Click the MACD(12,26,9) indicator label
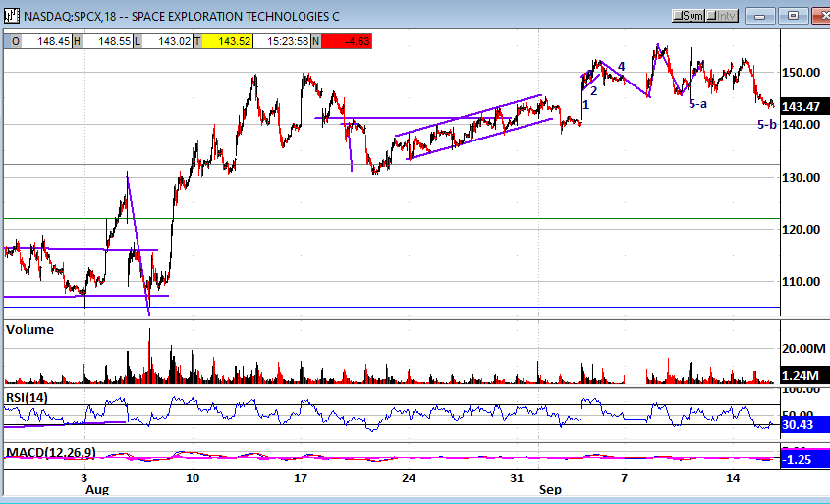Image resolution: width=830 pixels, height=504 pixels. (x=51, y=453)
